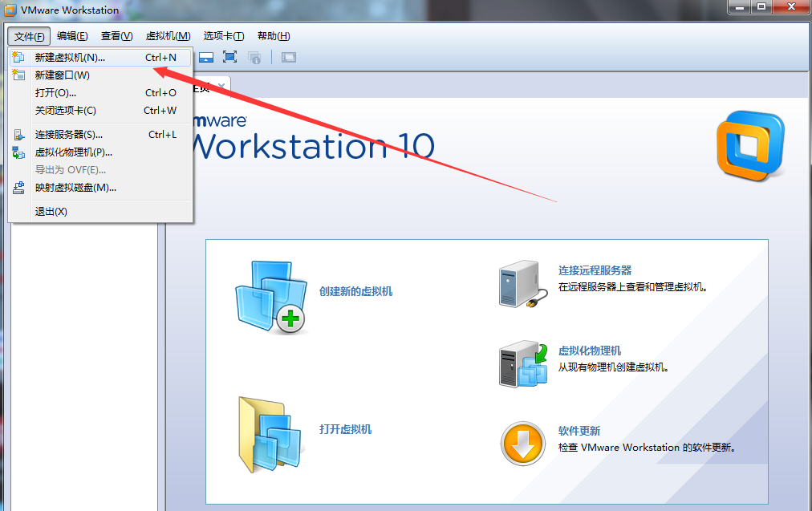Image resolution: width=812 pixels, height=511 pixels.
Task: Click the toolbar icon left of full screen
Action: (206, 57)
